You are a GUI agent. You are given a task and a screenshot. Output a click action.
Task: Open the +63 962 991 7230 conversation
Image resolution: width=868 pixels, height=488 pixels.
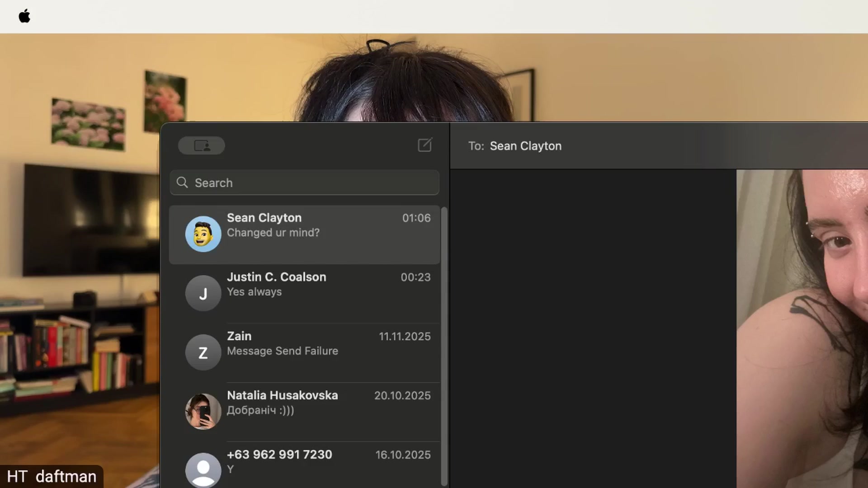(x=304, y=465)
